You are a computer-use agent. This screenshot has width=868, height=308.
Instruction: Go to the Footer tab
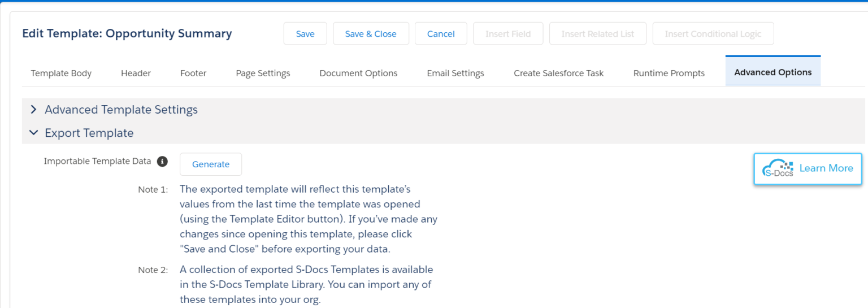point(193,73)
